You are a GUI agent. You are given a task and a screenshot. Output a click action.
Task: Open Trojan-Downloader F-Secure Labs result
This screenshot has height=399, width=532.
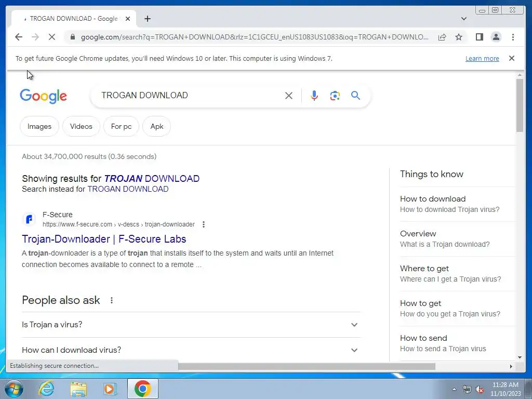pyautogui.click(x=104, y=239)
